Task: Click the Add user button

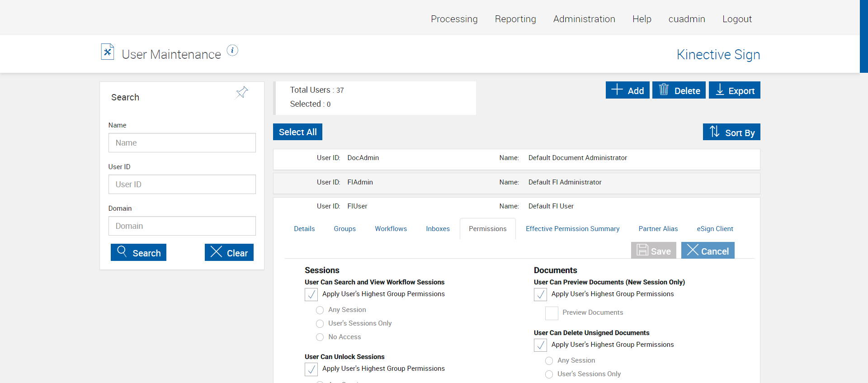Action: point(627,90)
